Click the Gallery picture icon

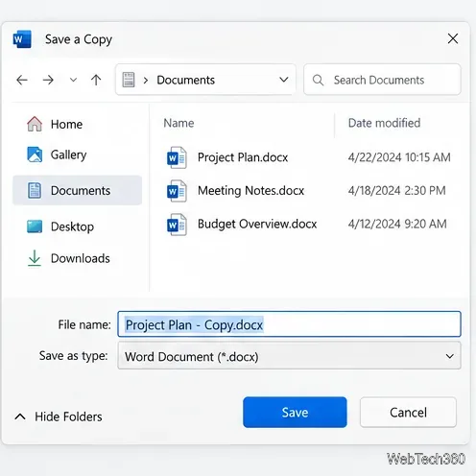click(x=35, y=155)
